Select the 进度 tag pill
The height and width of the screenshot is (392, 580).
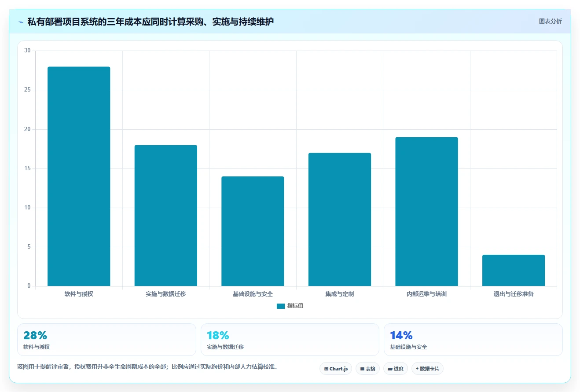pyautogui.click(x=396, y=369)
